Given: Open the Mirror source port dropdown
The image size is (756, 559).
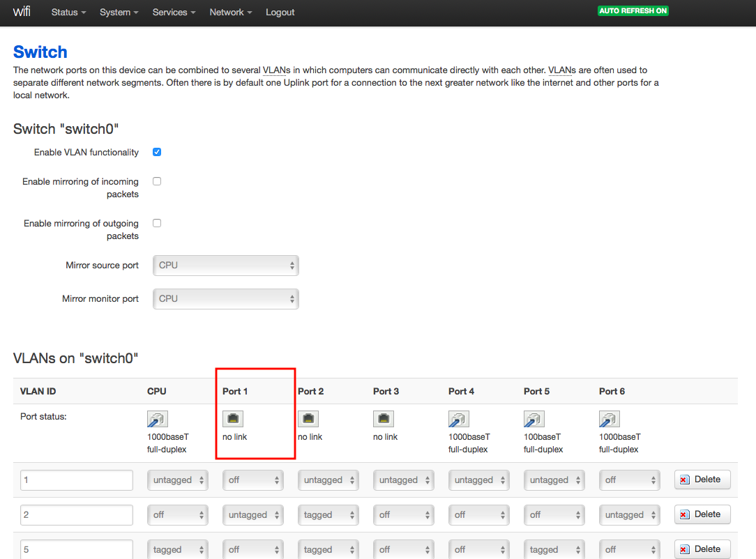Looking at the screenshot, I should tap(225, 265).
